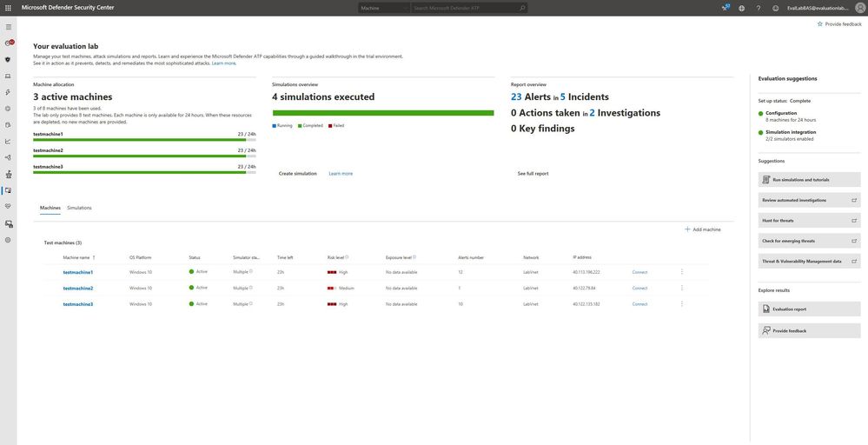The height and width of the screenshot is (445, 868).
Task: Open testmachine2 link in table
Action: (78, 289)
